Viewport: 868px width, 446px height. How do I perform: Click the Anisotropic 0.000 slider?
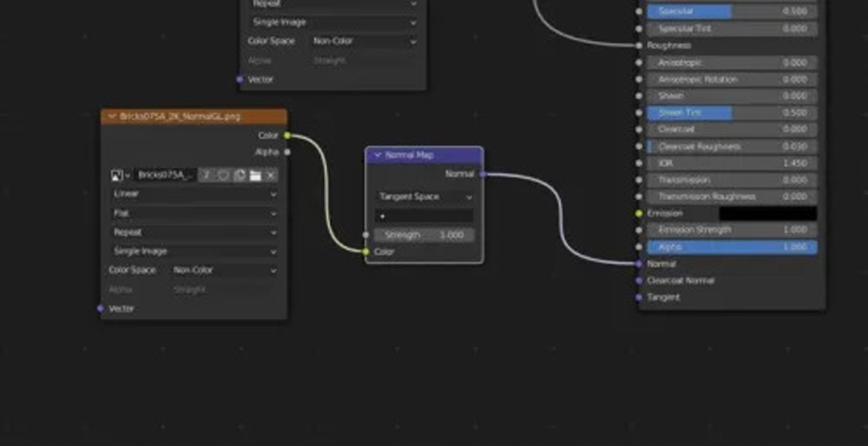click(732, 63)
